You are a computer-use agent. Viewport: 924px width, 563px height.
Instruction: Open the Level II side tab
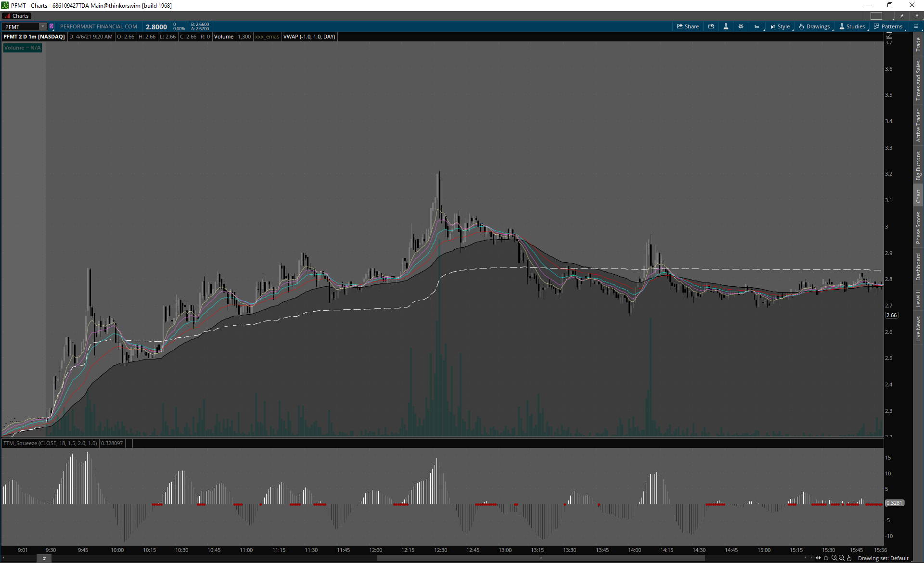coord(918,298)
